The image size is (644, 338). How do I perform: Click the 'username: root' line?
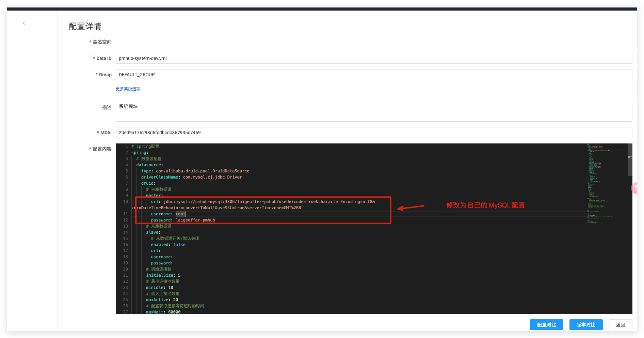pos(168,214)
